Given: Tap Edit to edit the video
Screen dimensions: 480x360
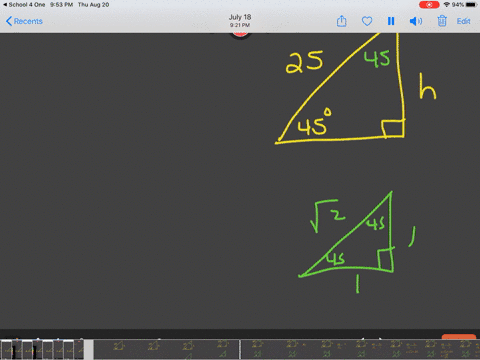Looking at the screenshot, I should pos(463,21).
